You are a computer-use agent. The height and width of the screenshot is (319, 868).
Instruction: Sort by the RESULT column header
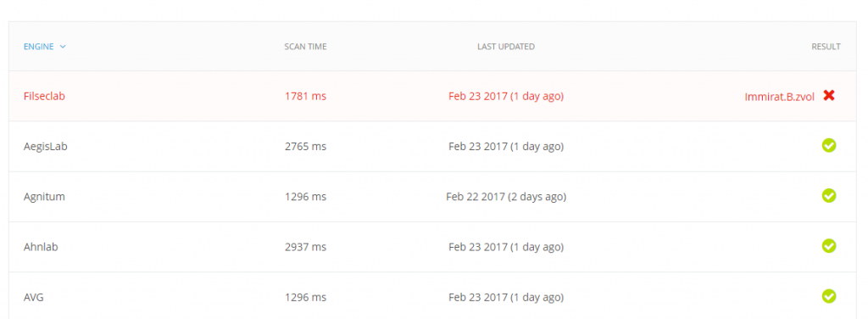click(x=826, y=47)
